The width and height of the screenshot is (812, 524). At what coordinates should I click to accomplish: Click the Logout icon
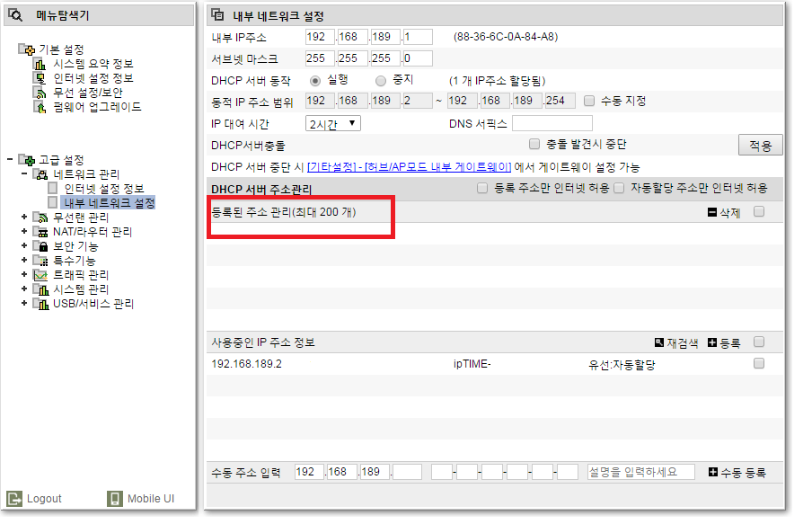pyautogui.click(x=14, y=499)
